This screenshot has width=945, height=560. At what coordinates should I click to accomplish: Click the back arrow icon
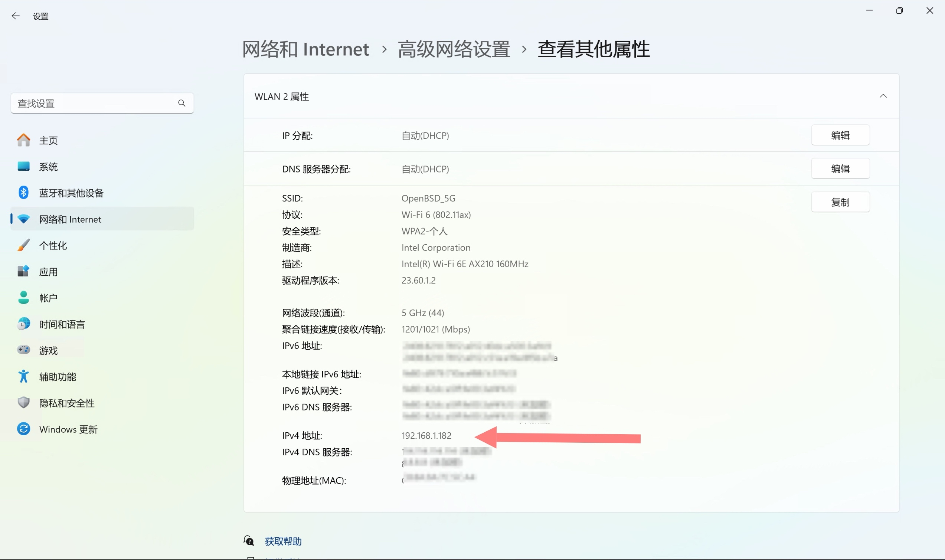pos(16,16)
